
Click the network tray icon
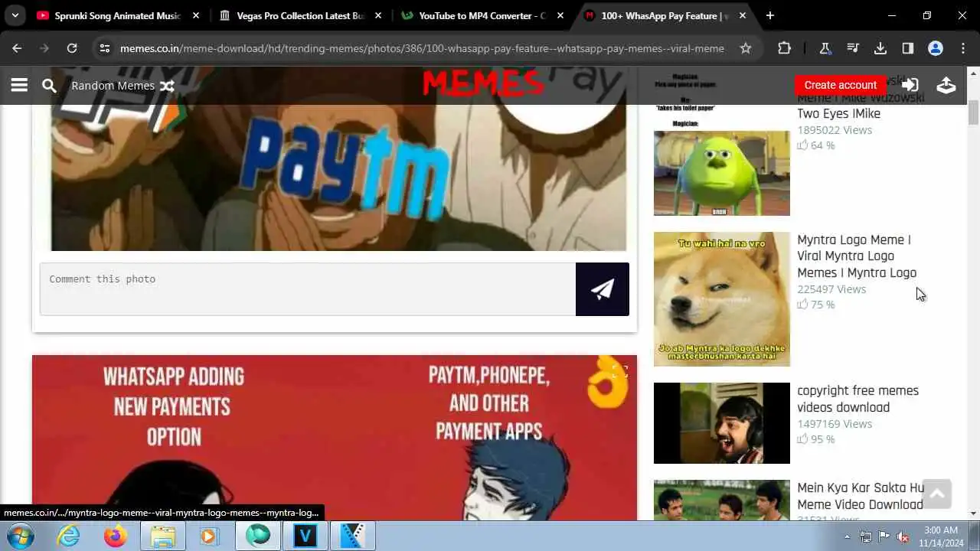[x=865, y=536]
